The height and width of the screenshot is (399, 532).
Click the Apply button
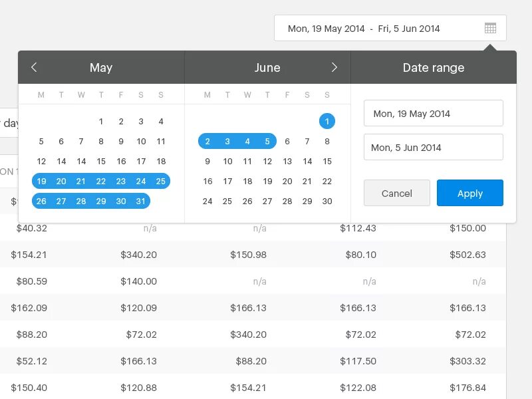[x=469, y=193]
